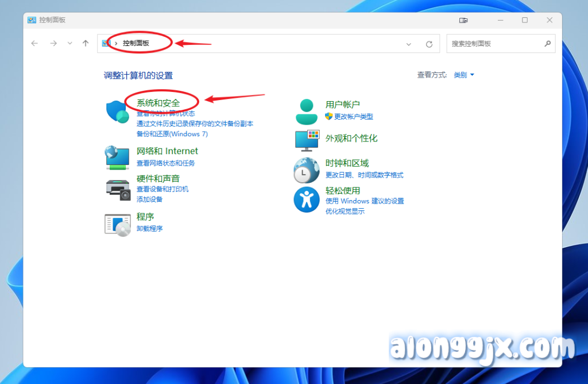Go up one folder level
The width and height of the screenshot is (588, 384).
pos(86,43)
